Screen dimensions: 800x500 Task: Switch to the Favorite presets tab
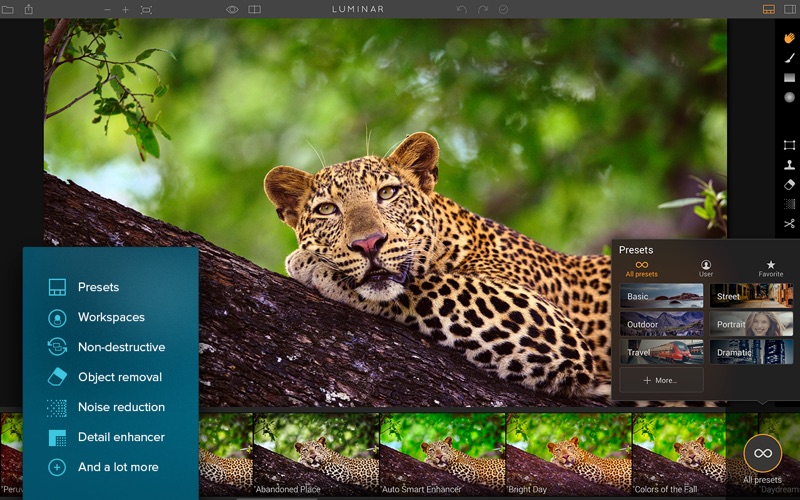[770, 268]
